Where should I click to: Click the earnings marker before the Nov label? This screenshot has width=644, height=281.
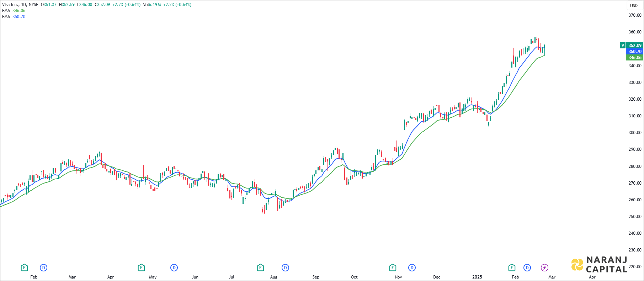pos(393,267)
